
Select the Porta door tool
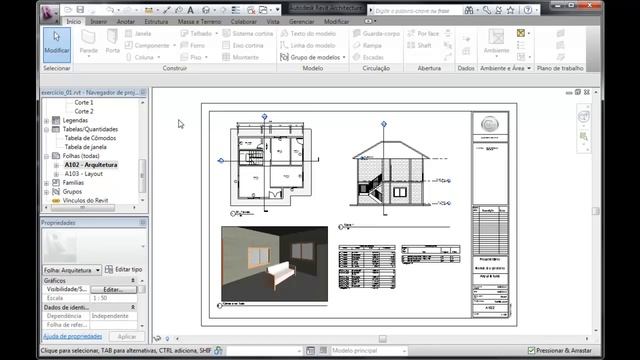[112, 42]
